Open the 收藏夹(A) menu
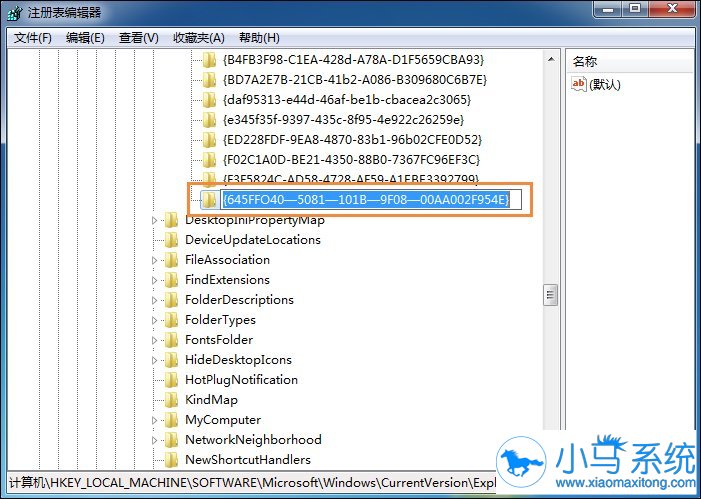This screenshot has height=499, width=701. (198, 38)
